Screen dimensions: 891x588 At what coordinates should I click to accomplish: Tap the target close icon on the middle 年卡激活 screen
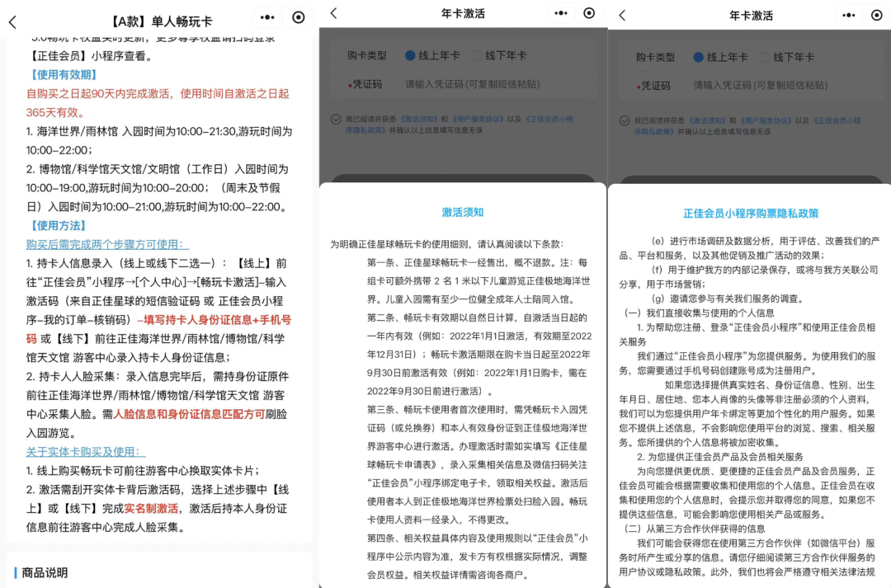pyautogui.click(x=589, y=13)
